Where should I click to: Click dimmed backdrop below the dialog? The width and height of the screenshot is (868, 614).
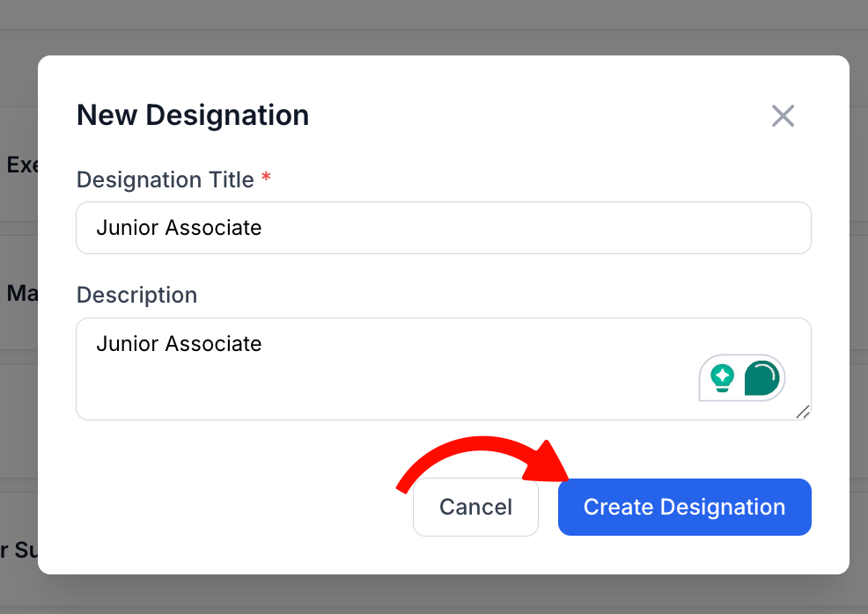tap(440, 596)
